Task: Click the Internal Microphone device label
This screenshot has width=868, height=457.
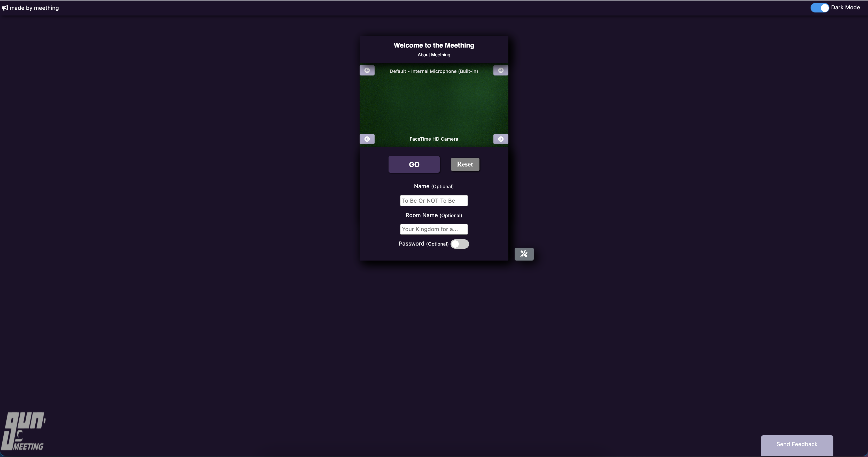Action: pos(434,71)
